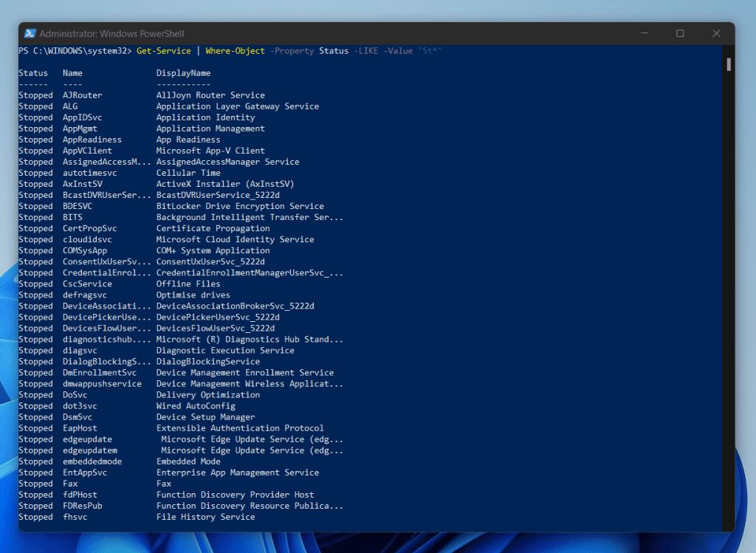
Task: Click the AppReadiness service name
Action: pos(92,140)
